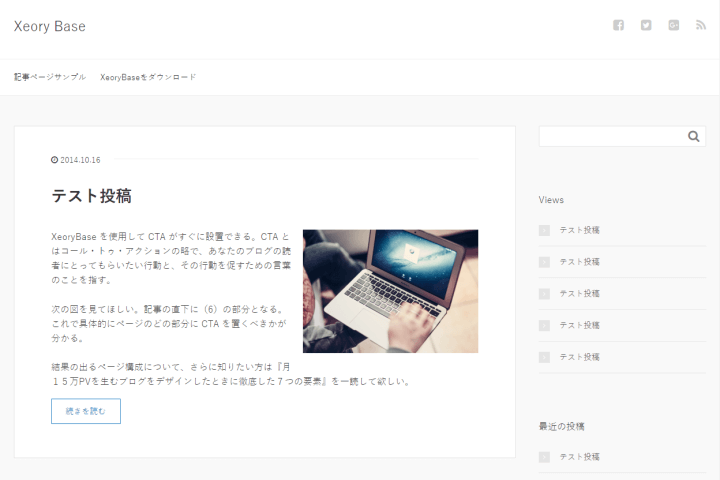Screen dimensions: 720x480
Task: Open the Google Plus social icon
Action: [673, 25]
